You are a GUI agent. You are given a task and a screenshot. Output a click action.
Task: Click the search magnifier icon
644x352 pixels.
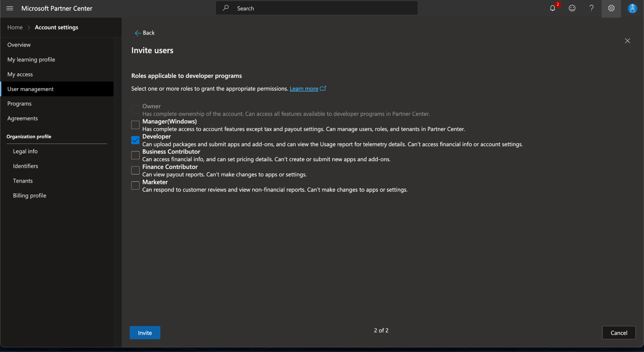(226, 8)
